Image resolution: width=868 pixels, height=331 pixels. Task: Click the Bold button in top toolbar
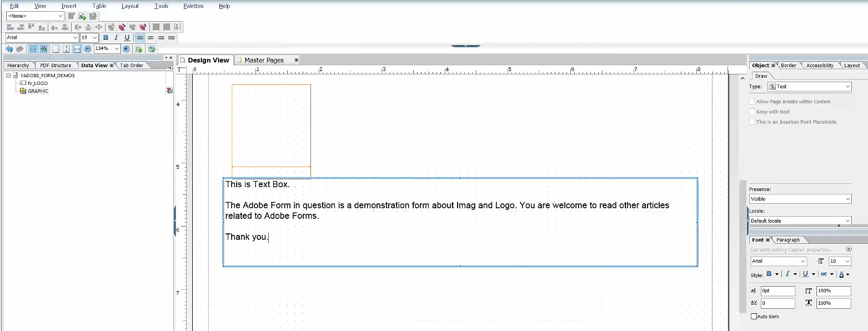click(x=106, y=38)
